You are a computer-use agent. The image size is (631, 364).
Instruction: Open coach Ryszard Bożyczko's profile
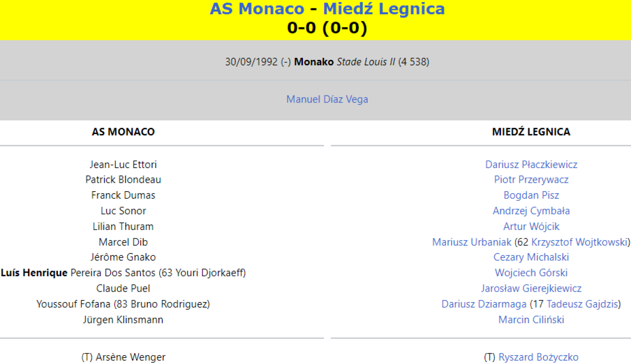click(538, 357)
